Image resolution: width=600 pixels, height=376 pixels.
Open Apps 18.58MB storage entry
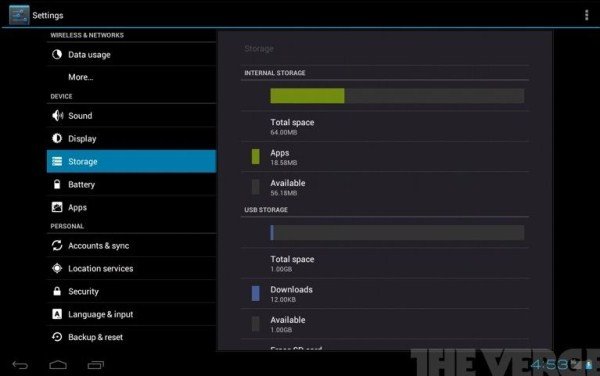pyautogui.click(x=385, y=157)
